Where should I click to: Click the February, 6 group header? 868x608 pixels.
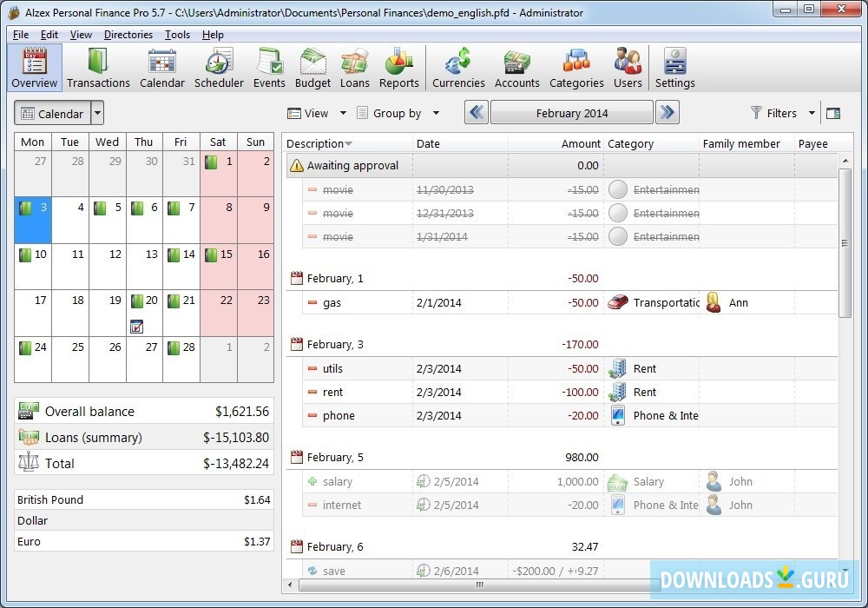coord(562,546)
